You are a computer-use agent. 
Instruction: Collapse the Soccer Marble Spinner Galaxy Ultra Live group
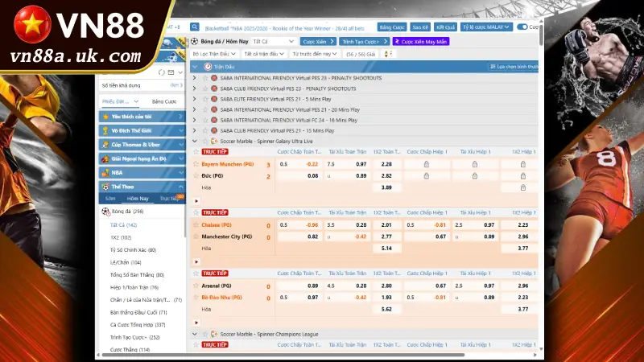pos(195,142)
